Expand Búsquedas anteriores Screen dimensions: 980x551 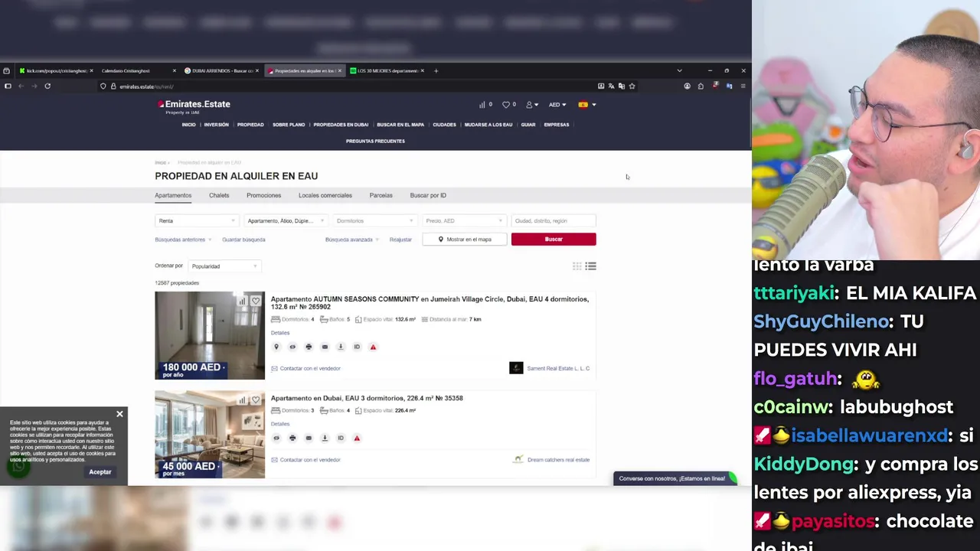coord(182,240)
